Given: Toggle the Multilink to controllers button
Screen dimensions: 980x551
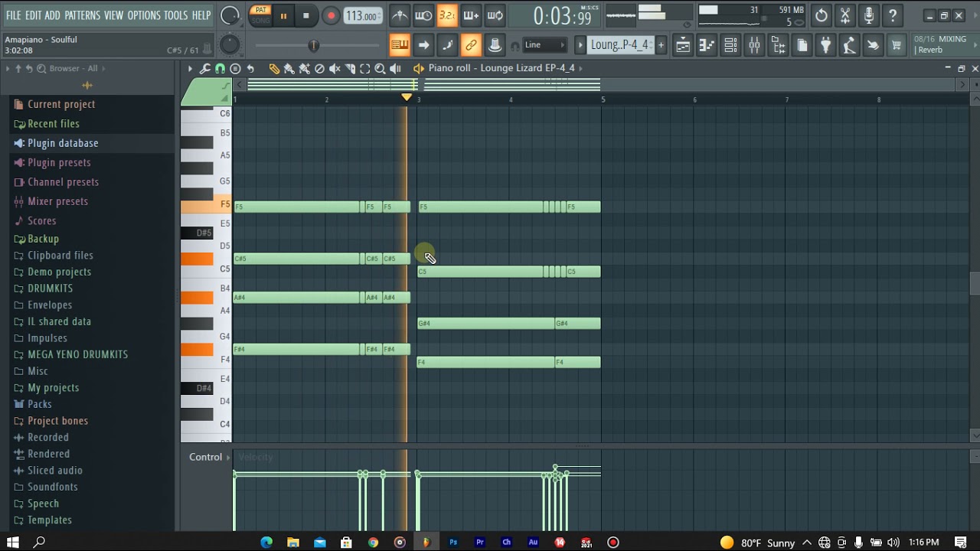Looking at the screenshot, I should click(x=471, y=45).
